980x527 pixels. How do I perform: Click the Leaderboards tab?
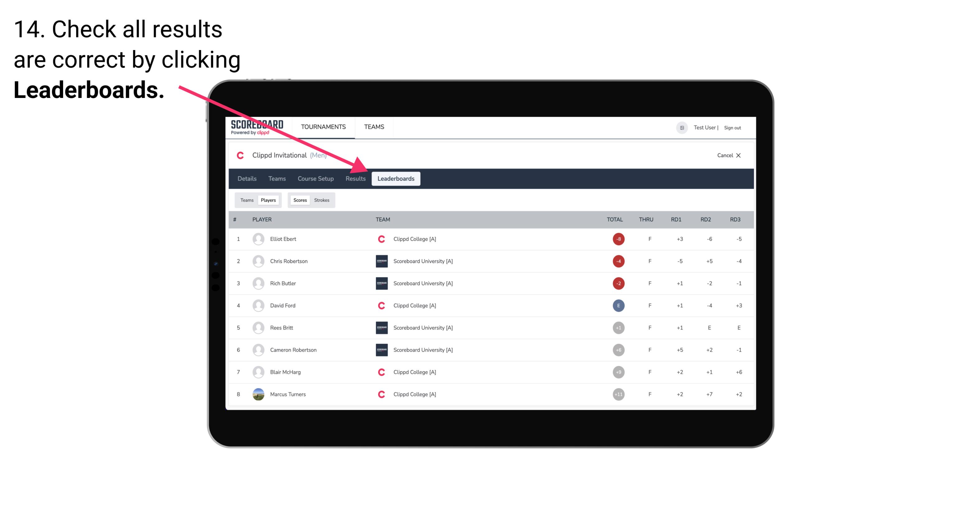click(x=396, y=179)
